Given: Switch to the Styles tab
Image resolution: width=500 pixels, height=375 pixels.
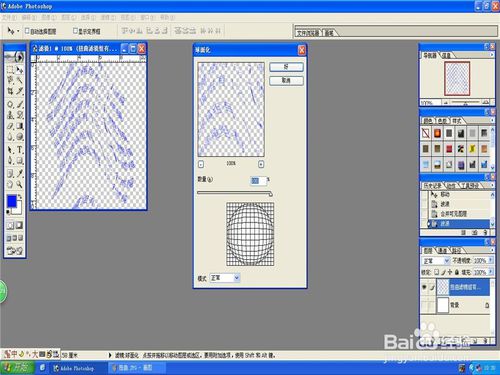Looking at the screenshot, I should point(456,121).
